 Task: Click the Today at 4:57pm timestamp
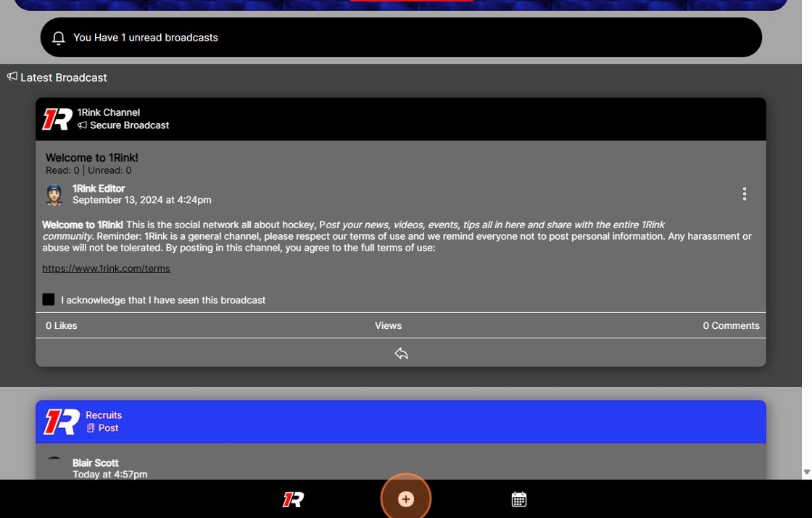point(109,474)
